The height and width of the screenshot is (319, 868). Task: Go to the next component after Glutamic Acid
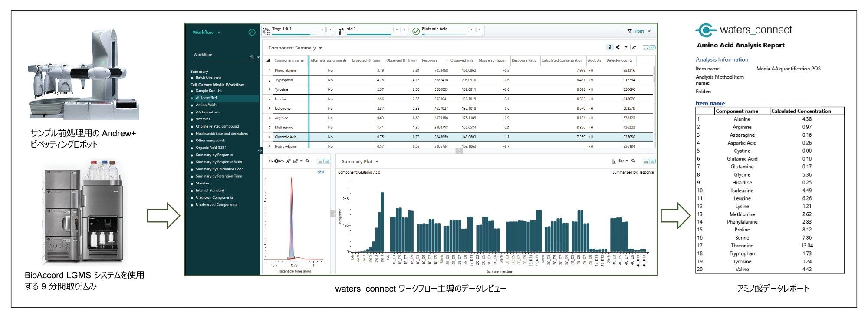tap(480, 30)
